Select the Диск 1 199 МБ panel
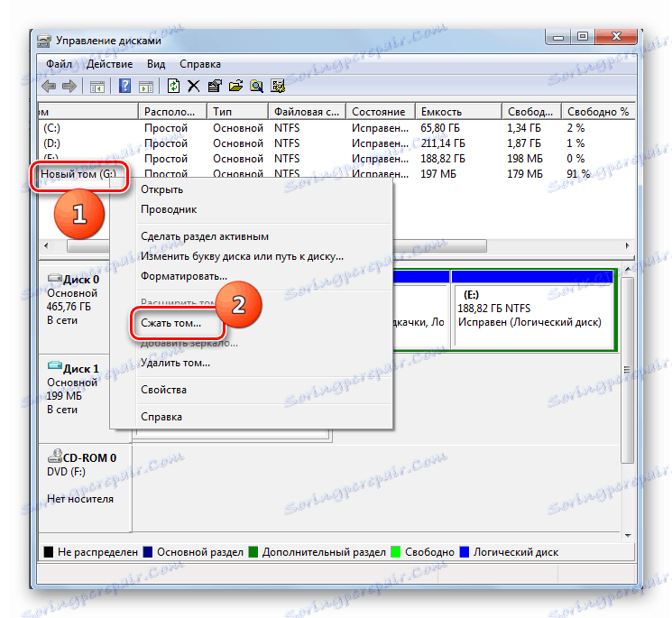Viewport: 672px width, 618px height. pos(85,399)
